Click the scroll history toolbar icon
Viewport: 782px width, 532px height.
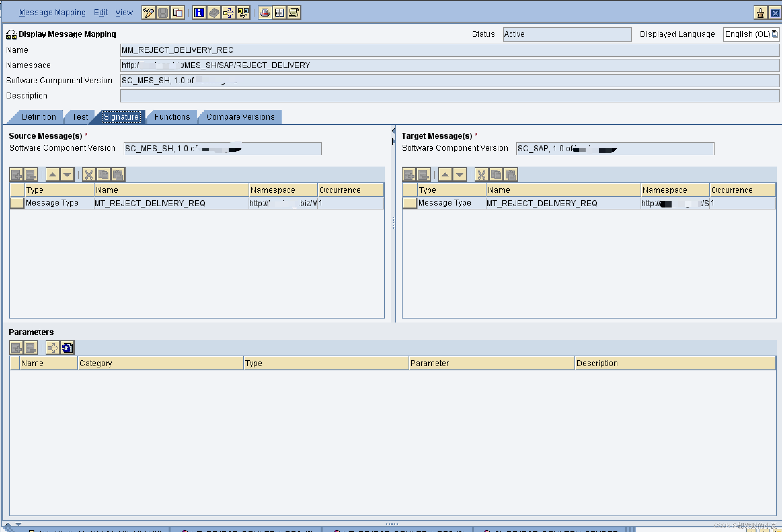(x=294, y=13)
